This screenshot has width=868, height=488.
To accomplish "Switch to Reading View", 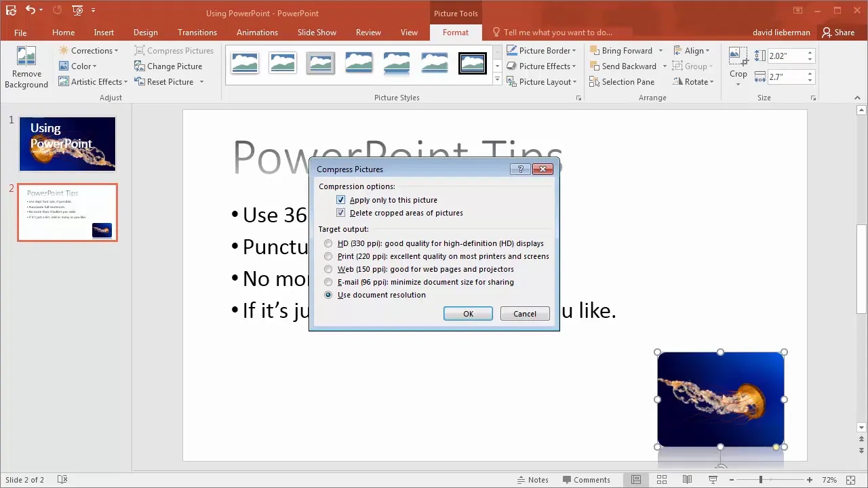I will coord(687,480).
